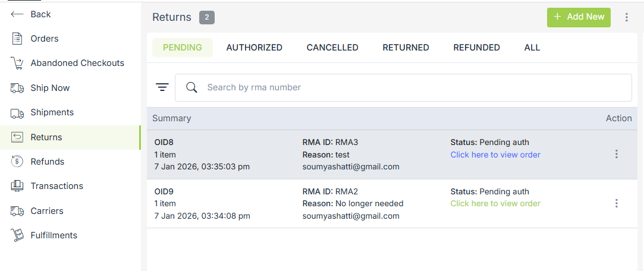The width and height of the screenshot is (644, 271).
Task: Focus the RMA number search field
Action: (x=410, y=87)
